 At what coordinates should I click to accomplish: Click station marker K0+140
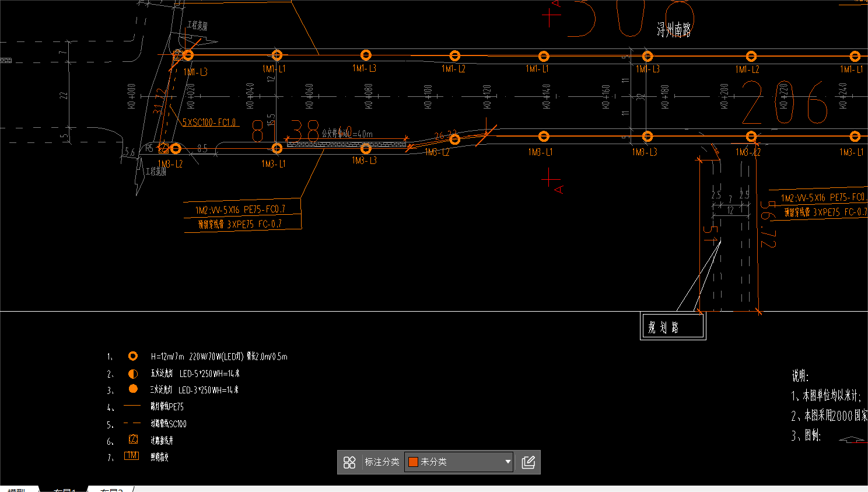pos(547,96)
